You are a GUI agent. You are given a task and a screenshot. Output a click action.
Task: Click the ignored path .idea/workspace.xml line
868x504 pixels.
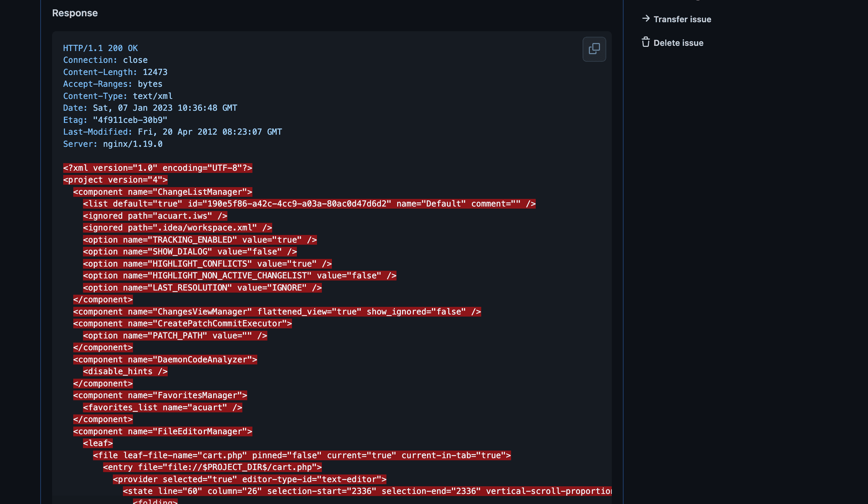177,228
